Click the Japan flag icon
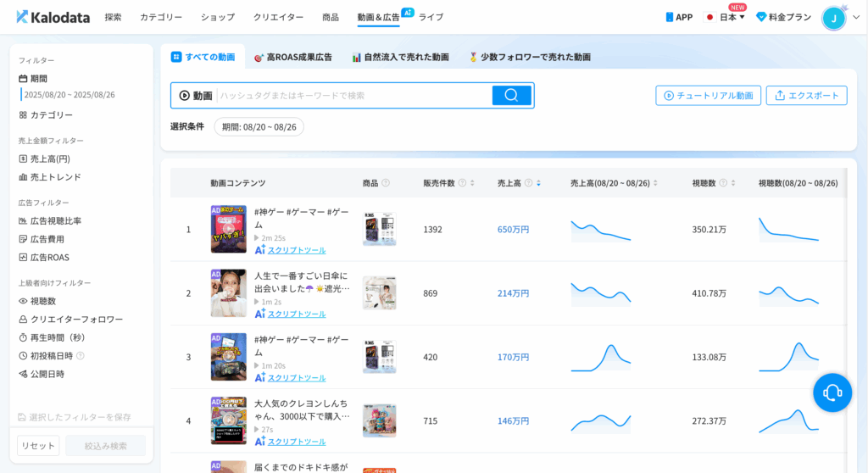 (709, 17)
